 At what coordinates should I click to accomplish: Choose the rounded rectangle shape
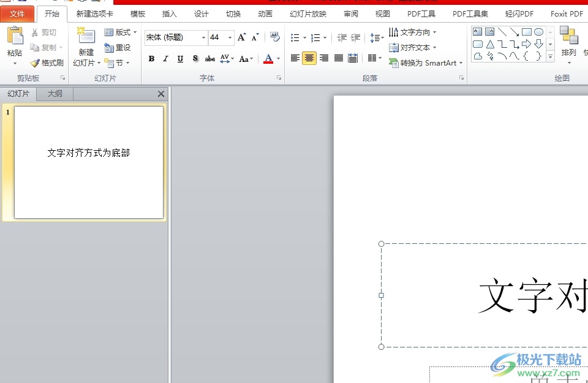(477, 44)
